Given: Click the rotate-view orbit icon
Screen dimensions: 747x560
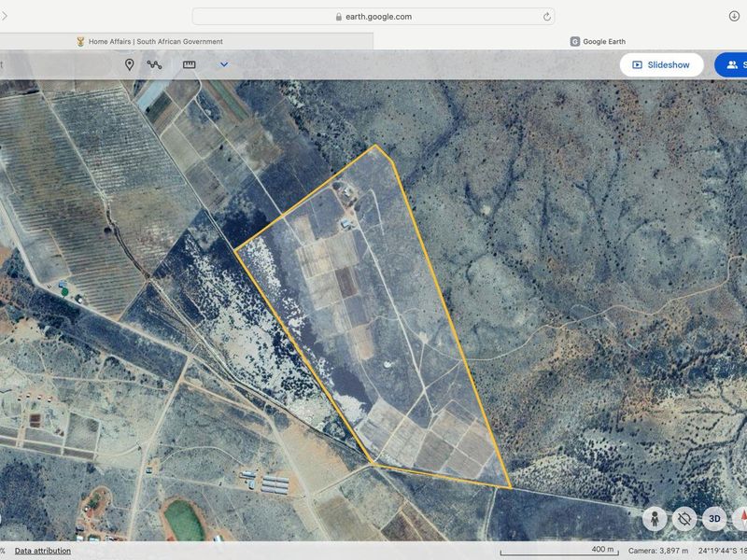Looking at the screenshot, I should pyautogui.click(x=684, y=518).
